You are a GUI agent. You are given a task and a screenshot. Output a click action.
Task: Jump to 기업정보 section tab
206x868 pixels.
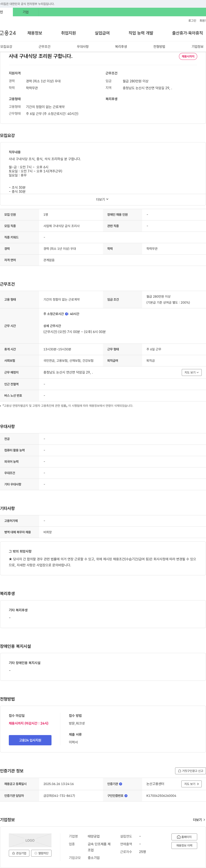(198, 47)
